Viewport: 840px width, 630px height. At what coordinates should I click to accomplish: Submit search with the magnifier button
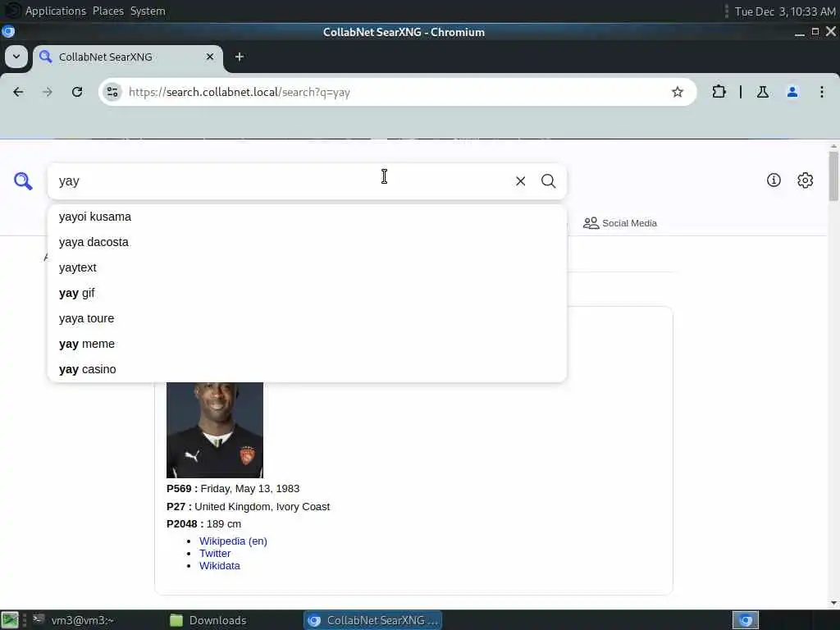pos(548,181)
